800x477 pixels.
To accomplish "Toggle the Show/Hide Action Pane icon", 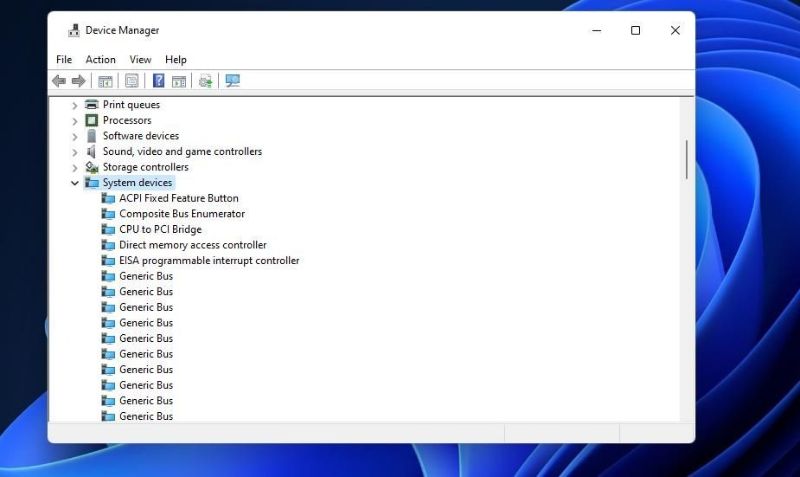I will (179, 81).
